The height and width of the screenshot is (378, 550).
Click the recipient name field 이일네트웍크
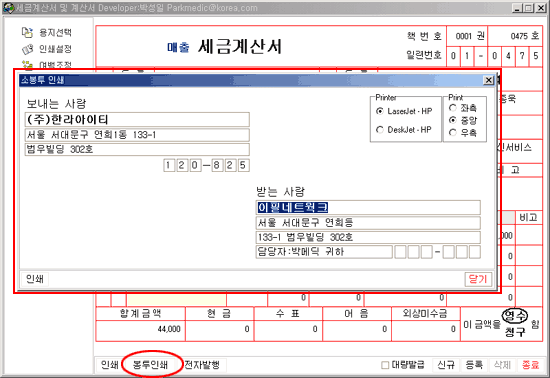368,208
